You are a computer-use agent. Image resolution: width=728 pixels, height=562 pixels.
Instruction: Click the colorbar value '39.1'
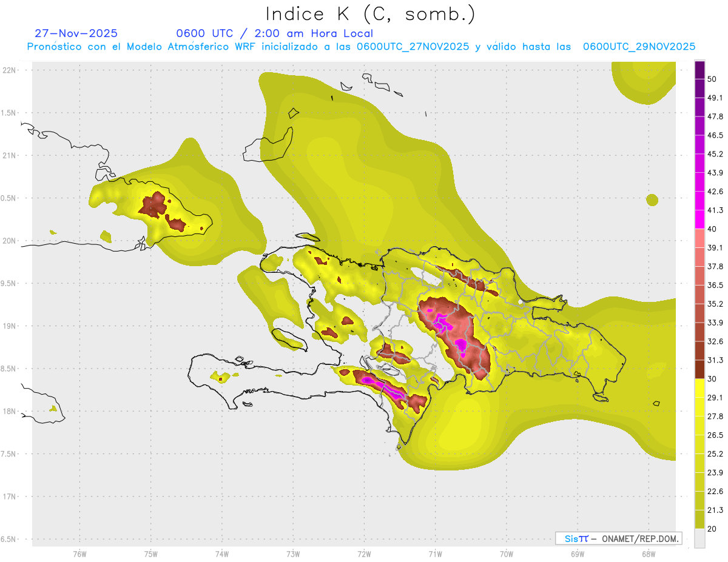click(x=715, y=248)
